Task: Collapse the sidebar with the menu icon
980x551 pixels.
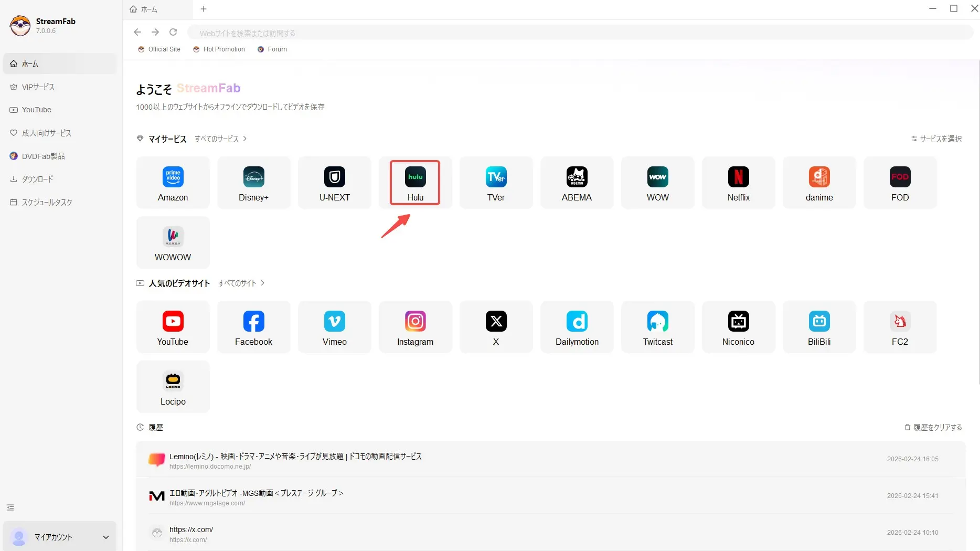Action: click(x=10, y=507)
